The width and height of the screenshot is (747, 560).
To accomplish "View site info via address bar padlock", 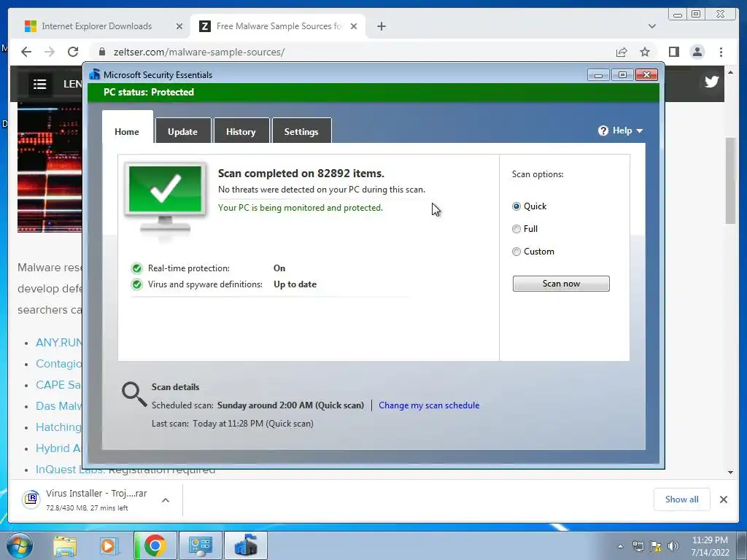I will click(102, 52).
